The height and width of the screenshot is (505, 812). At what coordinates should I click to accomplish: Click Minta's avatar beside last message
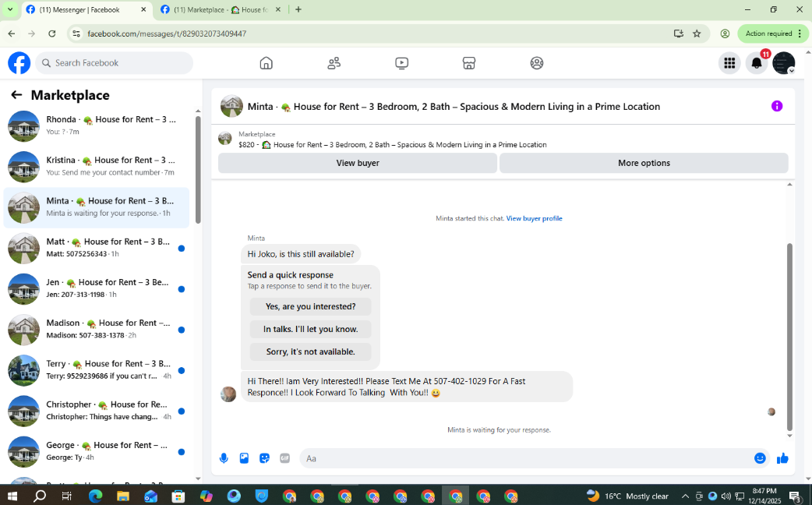pos(228,394)
